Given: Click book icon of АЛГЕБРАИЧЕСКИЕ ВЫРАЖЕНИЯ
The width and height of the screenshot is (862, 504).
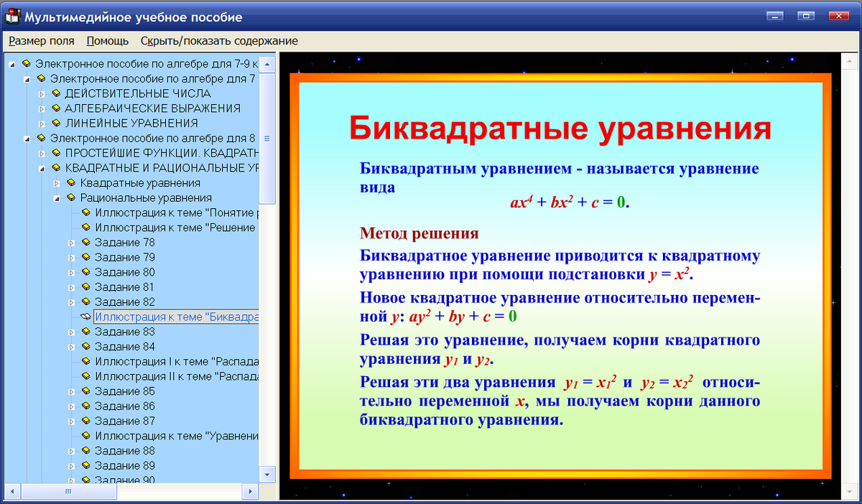Looking at the screenshot, I should [x=56, y=108].
